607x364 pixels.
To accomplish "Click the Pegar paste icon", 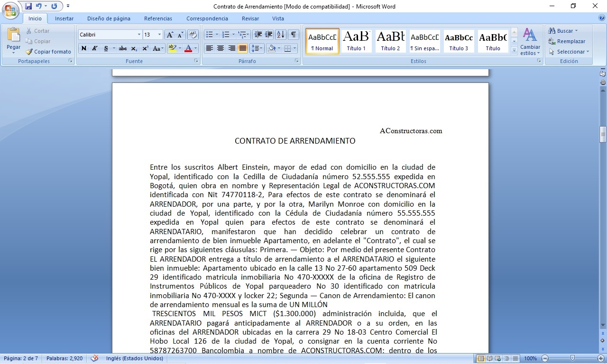I will click(x=13, y=36).
